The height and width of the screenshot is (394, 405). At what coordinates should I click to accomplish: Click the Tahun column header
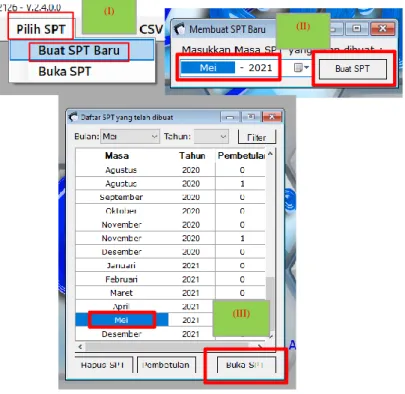(192, 156)
